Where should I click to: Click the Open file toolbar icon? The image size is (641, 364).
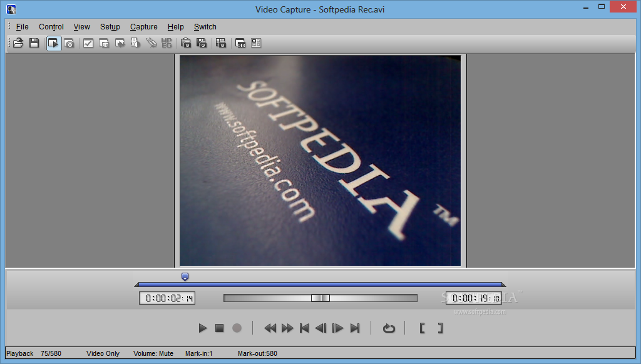[x=18, y=43]
